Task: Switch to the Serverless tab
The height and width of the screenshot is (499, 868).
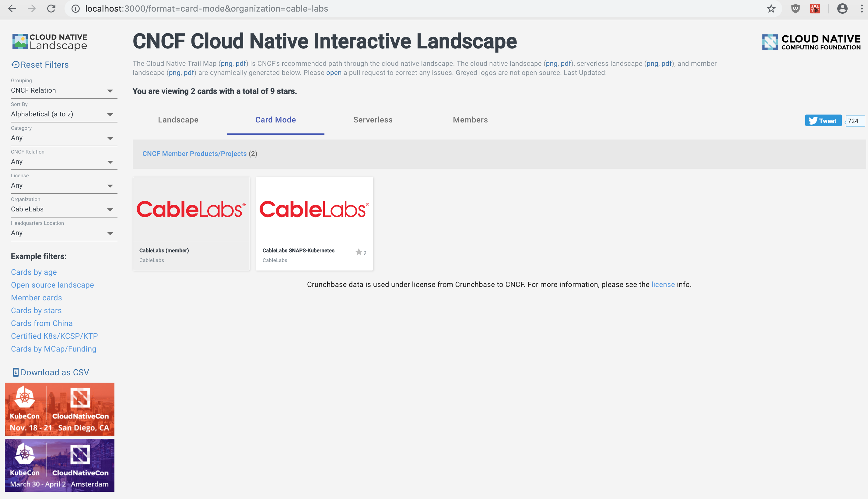Action: pyautogui.click(x=373, y=120)
